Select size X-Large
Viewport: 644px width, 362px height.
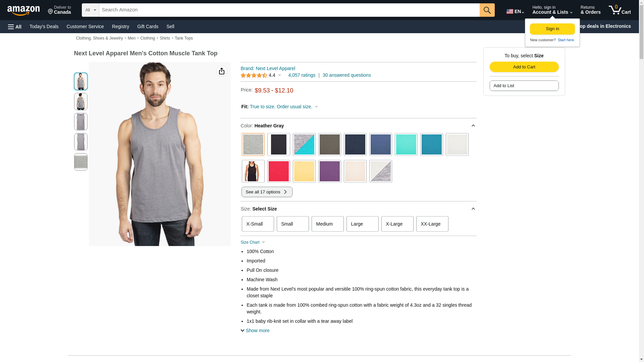[397, 224]
